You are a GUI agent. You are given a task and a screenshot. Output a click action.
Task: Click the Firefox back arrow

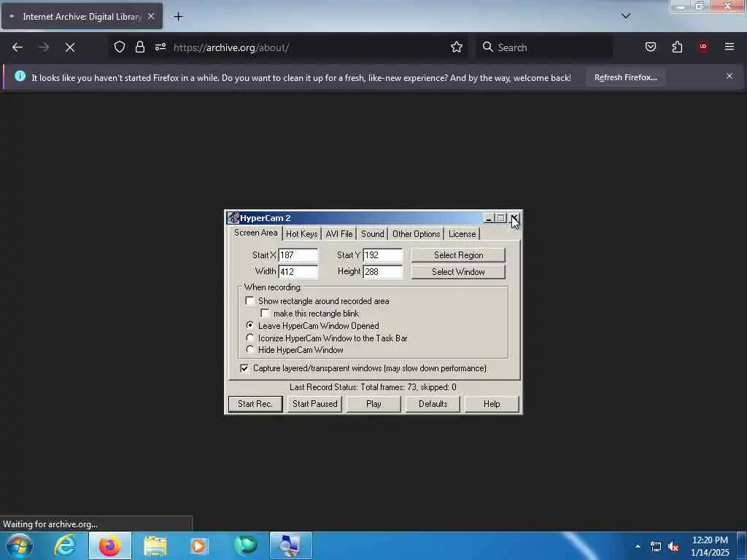pyautogui.click(x=18, y=47)
